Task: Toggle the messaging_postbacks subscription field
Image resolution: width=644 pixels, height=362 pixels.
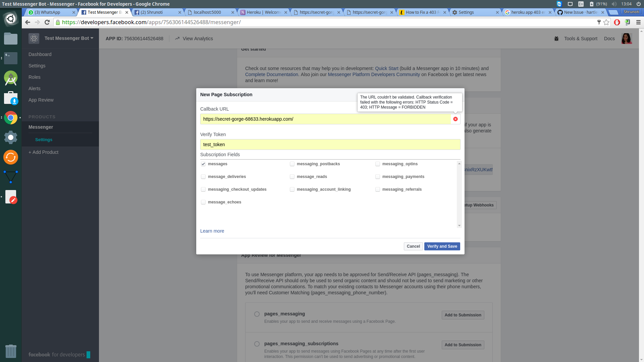Action: (292, 164)
